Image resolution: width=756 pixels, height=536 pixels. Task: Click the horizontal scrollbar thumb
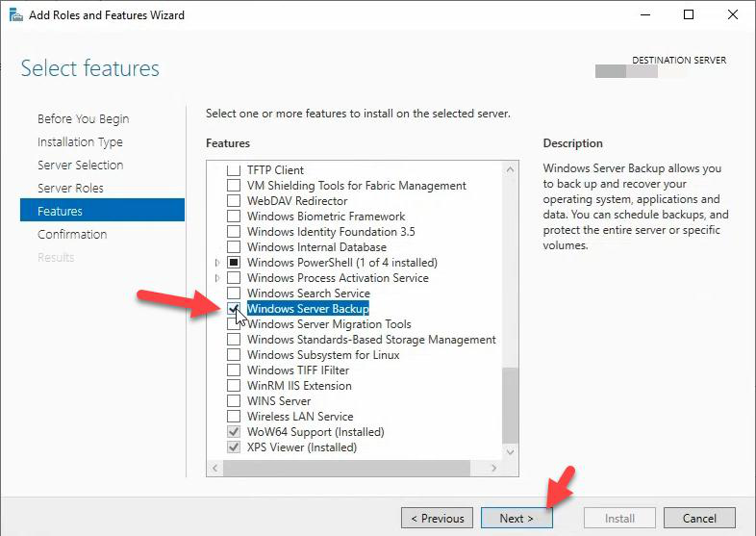pyautogui.click(x=346, y=468)
